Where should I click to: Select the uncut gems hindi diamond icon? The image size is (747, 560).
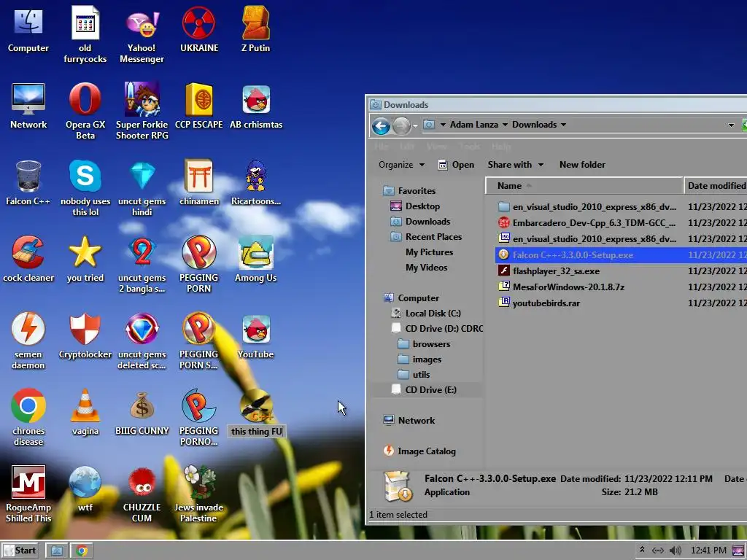[142, 189]
